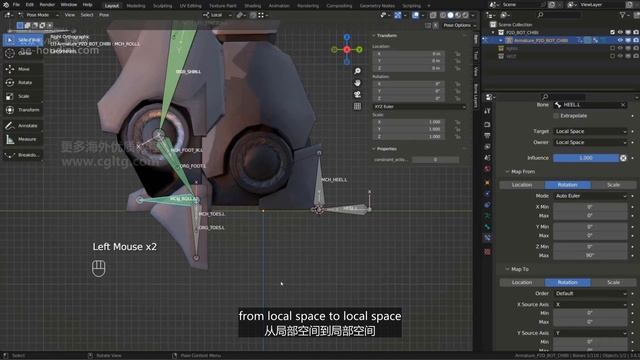Select Location in Map To

coord(522,282)
